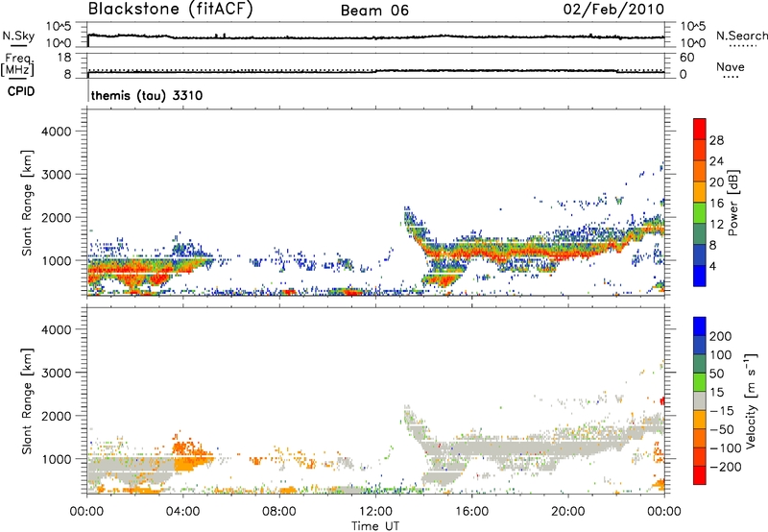This screenshot has width=768, height=532.
Task: Click the 20 label on Power colorbar
Action: (716, 182)
